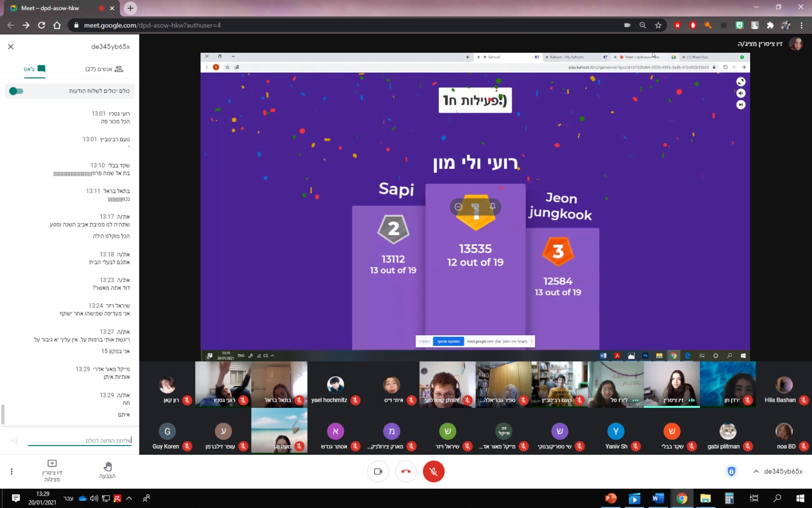Go to browser home page
Screen dimensions: 812x508
click(x=57, y=25)
